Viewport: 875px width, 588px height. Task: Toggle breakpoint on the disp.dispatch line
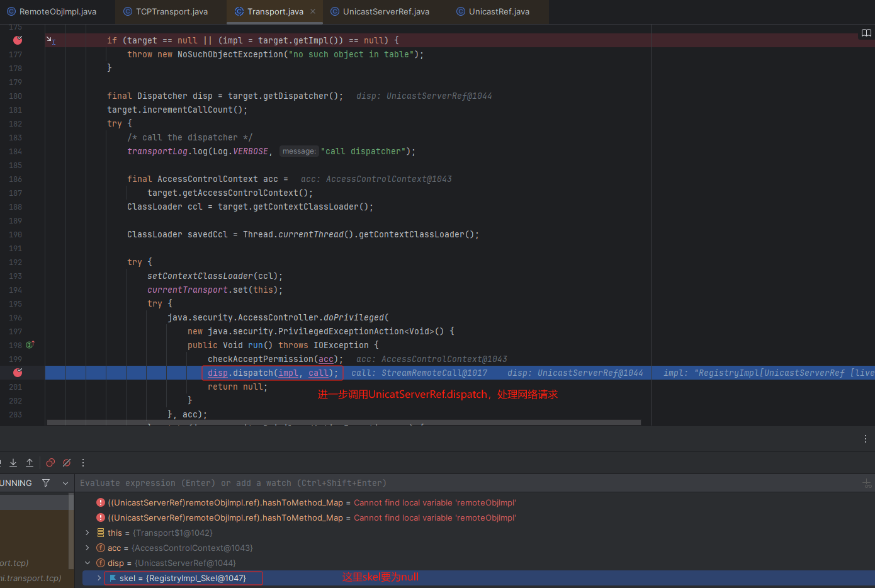click(x=18, y=373)
